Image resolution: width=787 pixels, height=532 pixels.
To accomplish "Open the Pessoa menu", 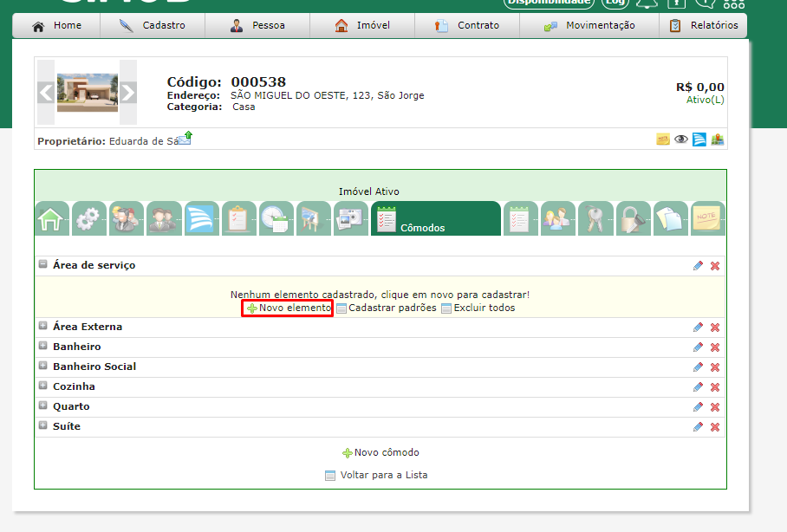I will (257, 26).
